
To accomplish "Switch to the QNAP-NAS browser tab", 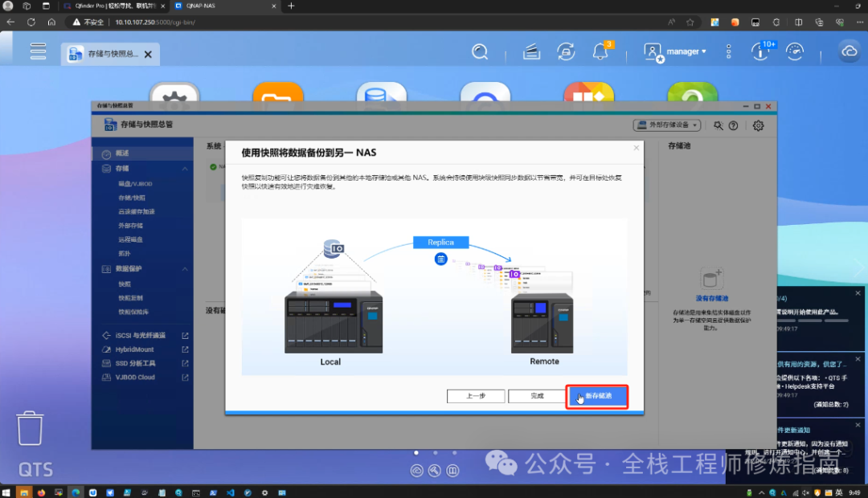I will click(x=225, y=6).
